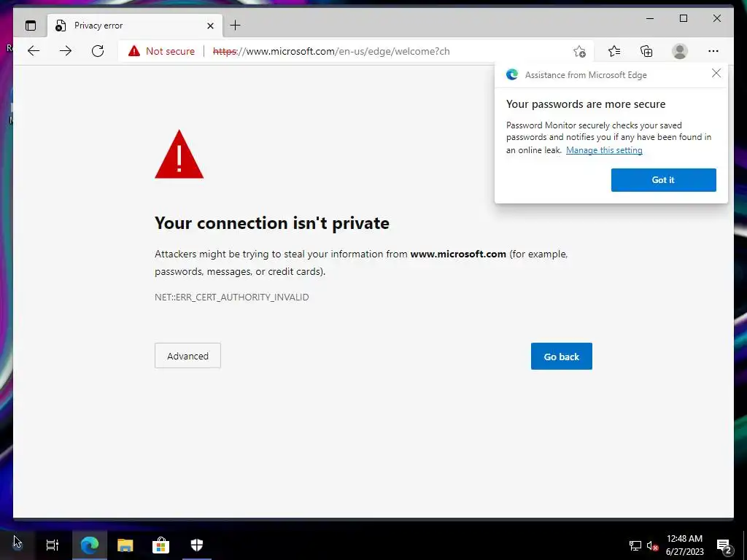
Task: Click the NET::ERR_CERT_AUTHORITY_INVALID error code
Action: pos(231,297)
